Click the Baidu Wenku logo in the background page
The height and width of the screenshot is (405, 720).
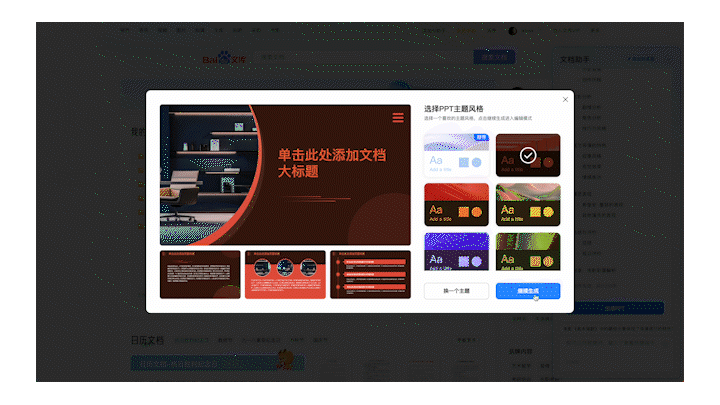coord(224,58)
